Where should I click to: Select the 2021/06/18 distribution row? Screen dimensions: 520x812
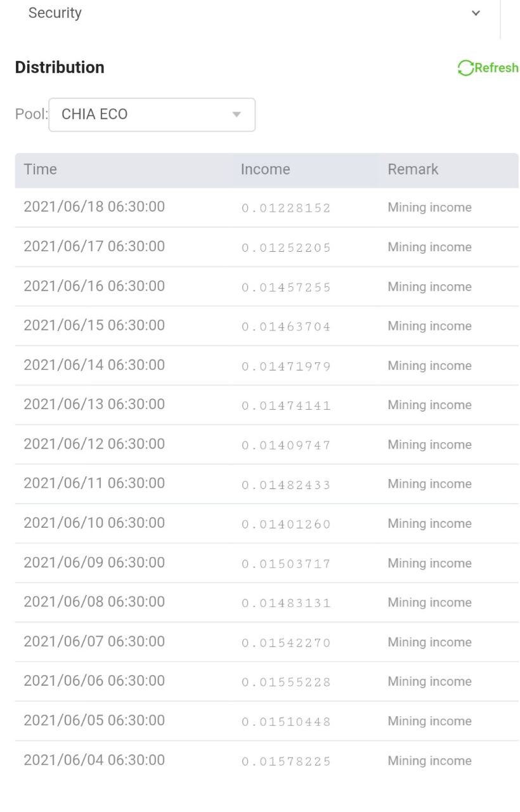tap(94, 207)
